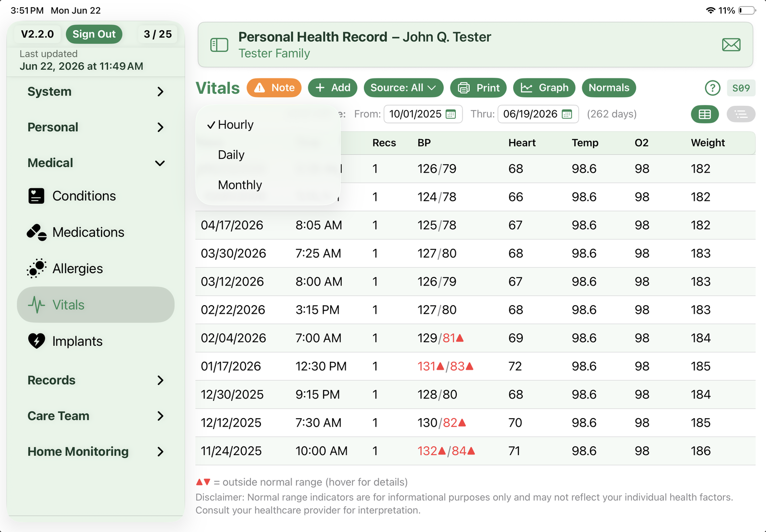The width and height of the screenshot is (766, 532).
Task: Click the (262 days) range label
Action: 612,114
